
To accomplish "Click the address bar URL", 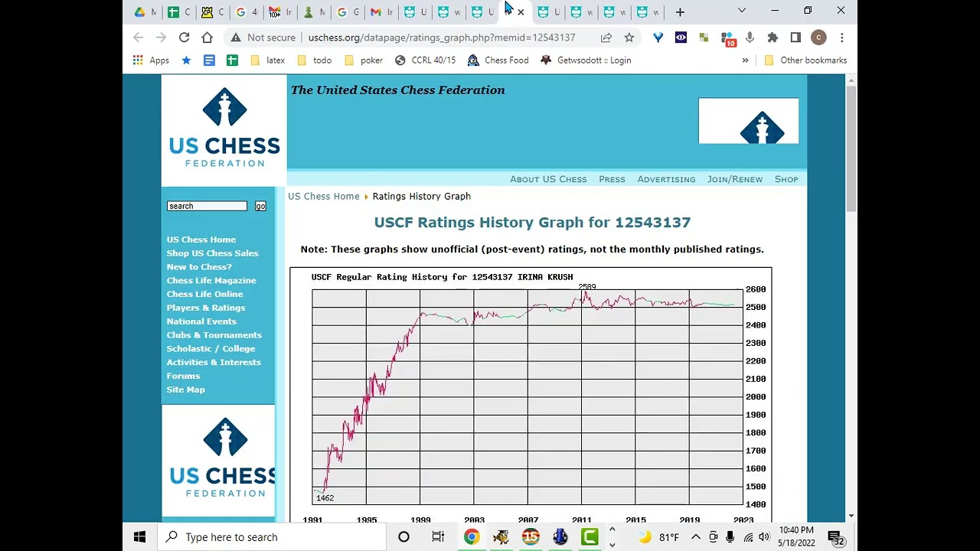I will 442,37.
